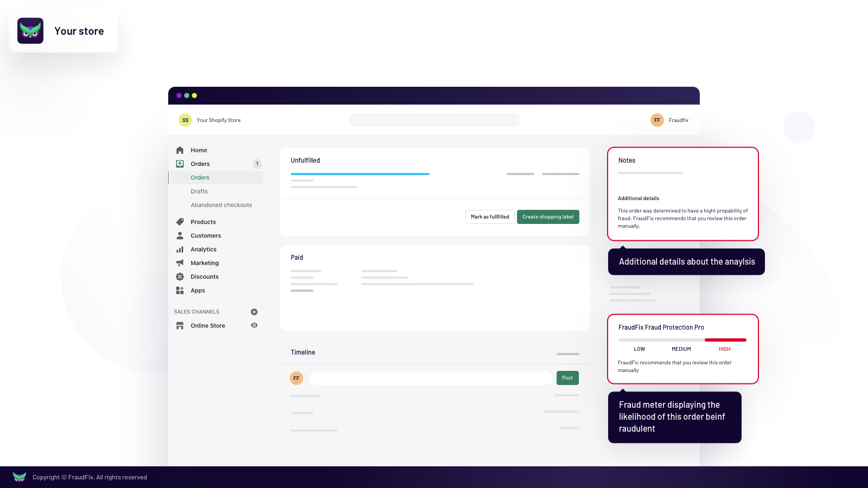Click the SS store avatar
Screen dimensions: 868x488
pos(185,120)
